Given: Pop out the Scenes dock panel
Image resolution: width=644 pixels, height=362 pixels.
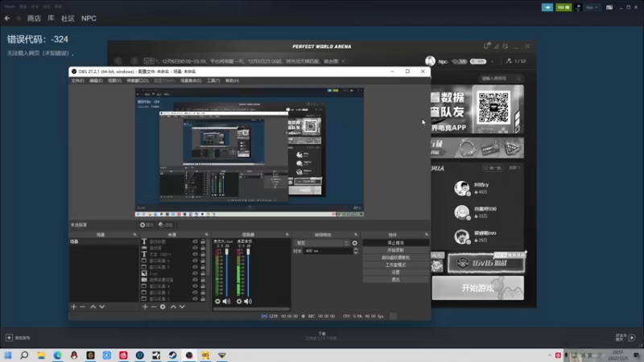Looking at the screenshot, I should pos(134,235).
